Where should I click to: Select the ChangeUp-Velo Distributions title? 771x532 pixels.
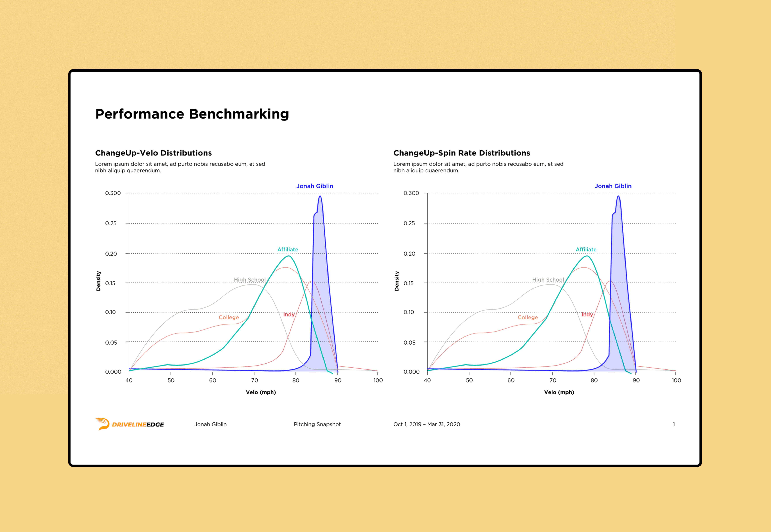[153, 153]
